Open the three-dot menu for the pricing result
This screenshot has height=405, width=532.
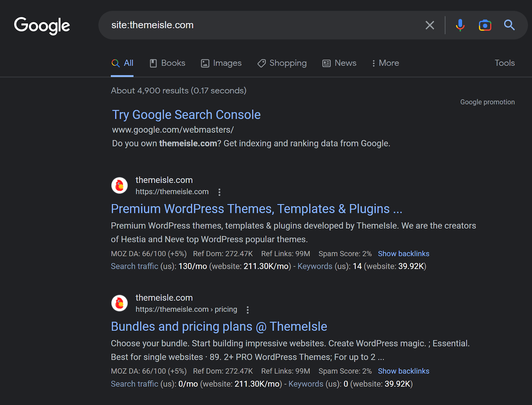click(x=248, y=309)
